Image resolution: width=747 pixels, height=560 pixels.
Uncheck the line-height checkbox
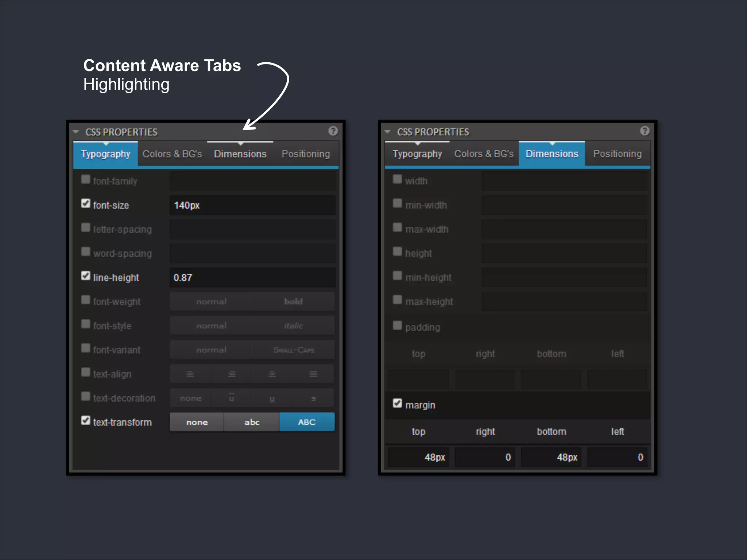click(86, 276)
